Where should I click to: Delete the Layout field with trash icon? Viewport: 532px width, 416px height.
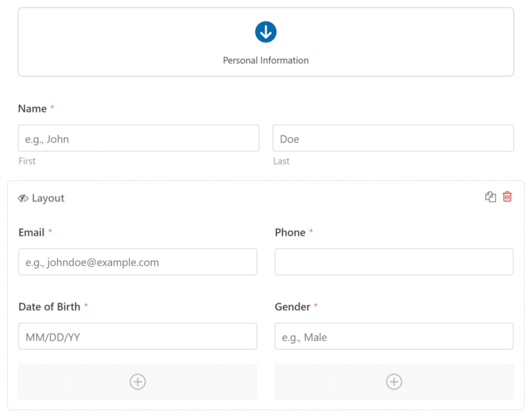click(507, 197)
